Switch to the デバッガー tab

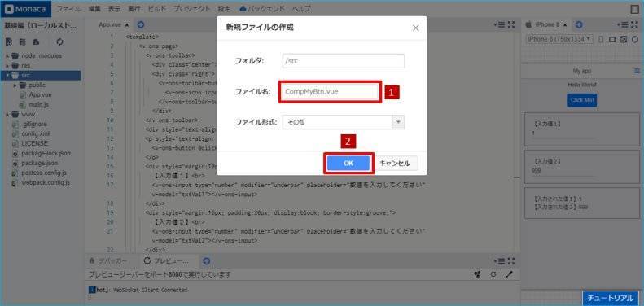tap(108, 261)
